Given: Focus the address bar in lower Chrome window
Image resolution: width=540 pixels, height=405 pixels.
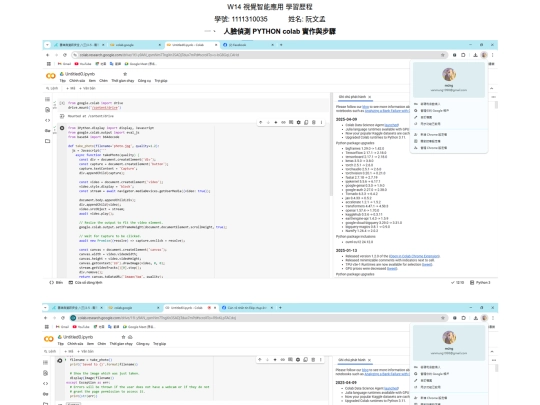Looking at the screenshot, I should 257,318.
